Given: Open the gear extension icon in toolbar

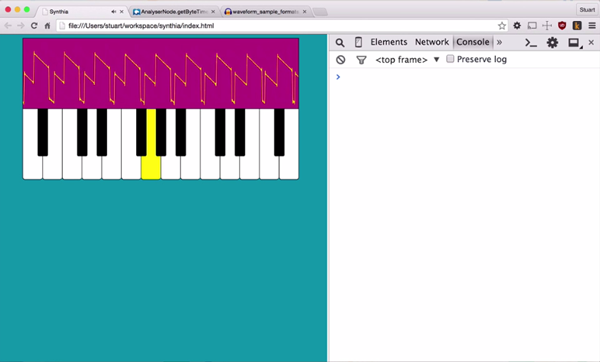Looking at the screenshot, I should pyautogui.click(x=517, y=26).
